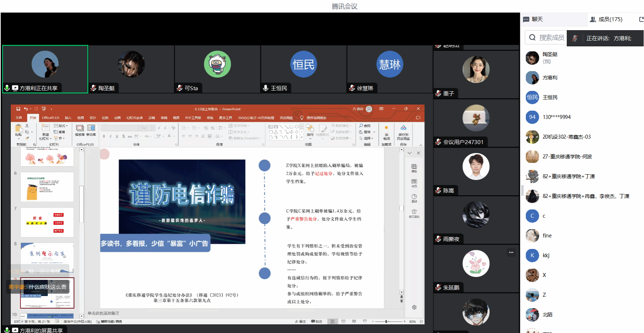Viewport: 644px width, 333px height.
Task: Click the save icon in PowerPoint title bar
Action: (x=18, y=109)
